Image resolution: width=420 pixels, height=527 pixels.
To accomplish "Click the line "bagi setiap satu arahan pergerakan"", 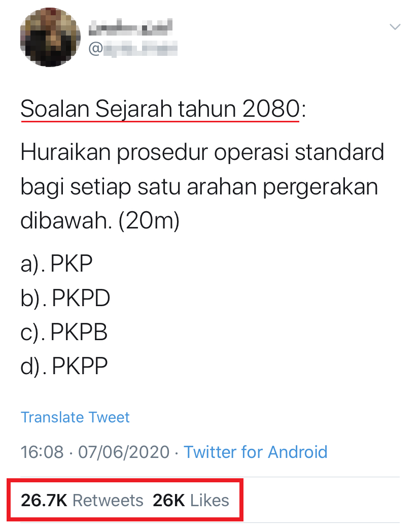I will click(x=199, y=187).
